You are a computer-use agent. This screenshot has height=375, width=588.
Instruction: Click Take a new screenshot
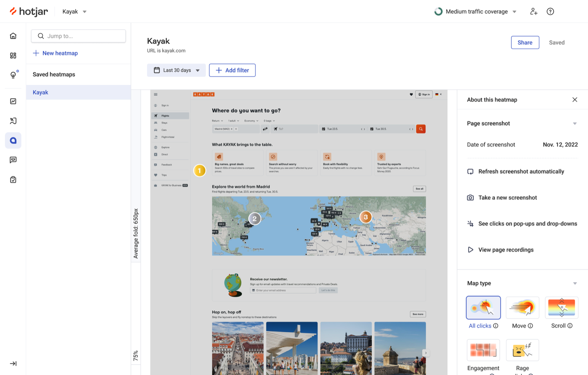pyautogui.click(x=507, y=197)
